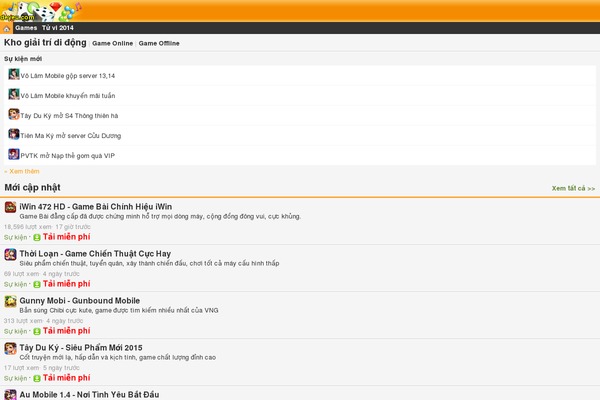Image resolution: width=600 pixels, height=400 pixels.
Task: Open Võ Lâm Mobile gộp server 13,14 event
Action: [x=68, y=76]
